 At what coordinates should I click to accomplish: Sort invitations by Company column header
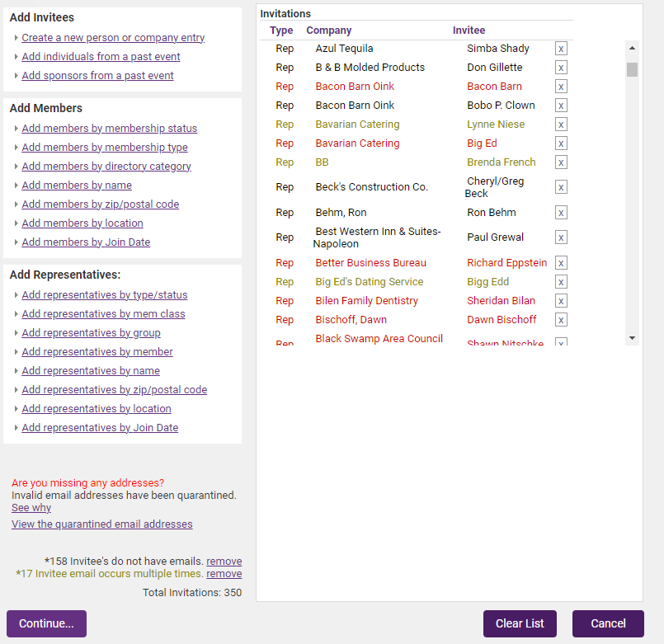[x=328, y=31]
